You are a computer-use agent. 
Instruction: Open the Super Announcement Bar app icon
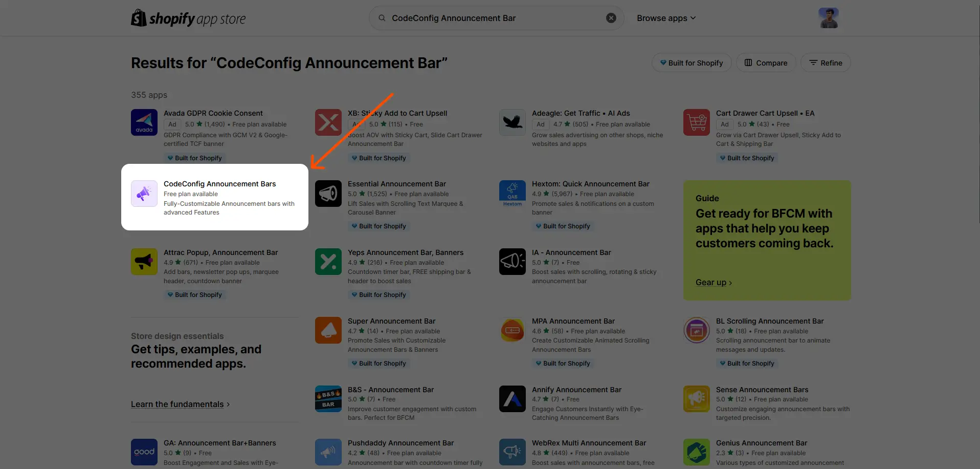click(328, 330)
